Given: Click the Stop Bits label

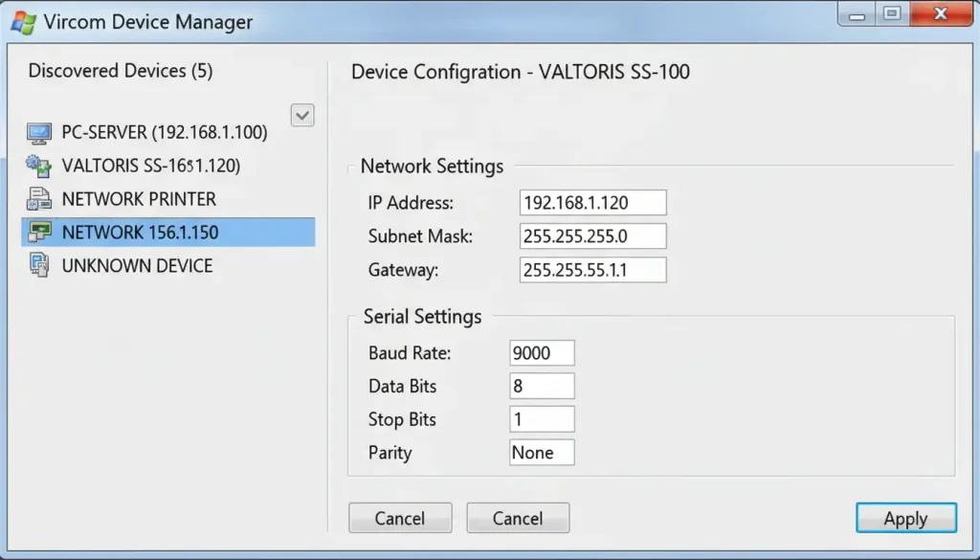Looking at the screenshot, I should tap(402, 419).
